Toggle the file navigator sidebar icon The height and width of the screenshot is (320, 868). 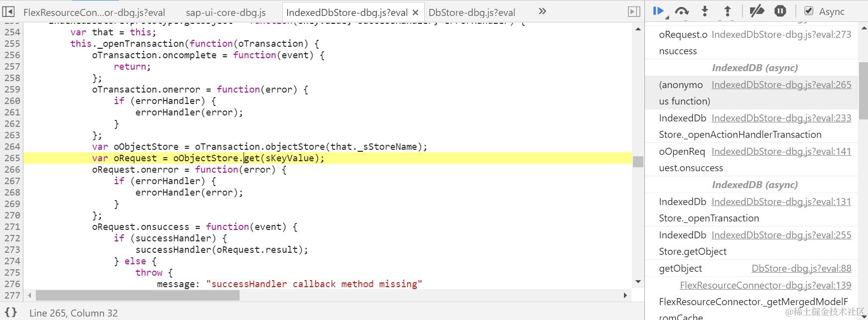(9, 11)
